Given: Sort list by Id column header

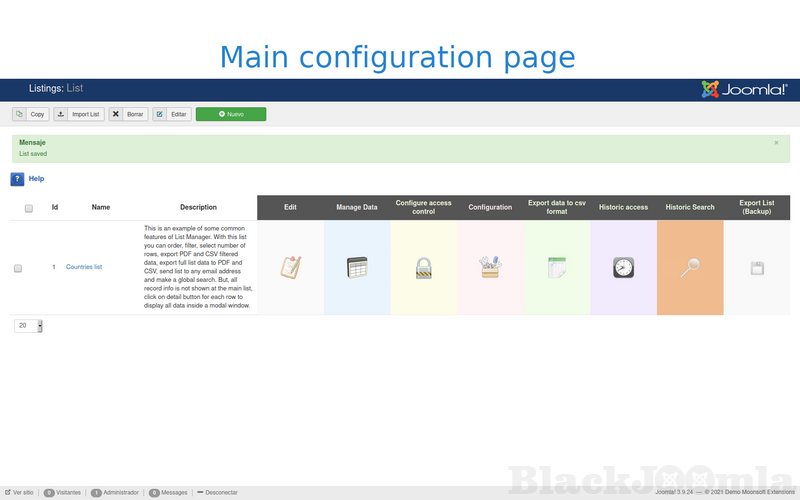Looking at the screenshot, I should (55, 207).
